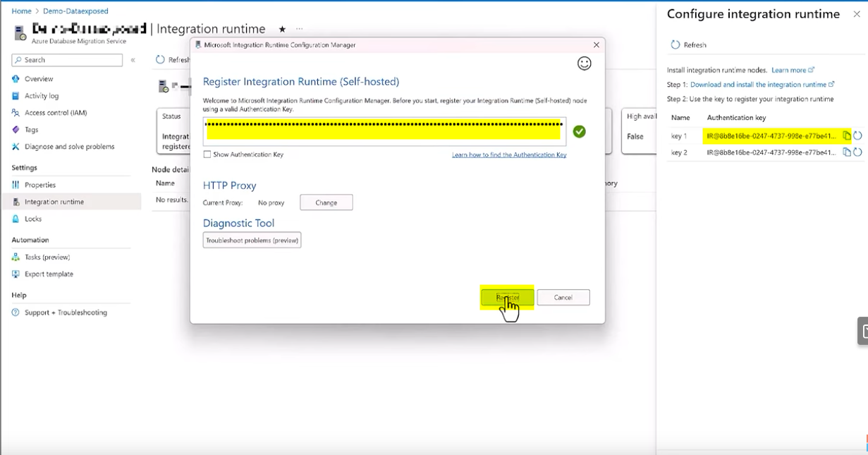The image size is (868, 455).
Task: Open Overview in the sidebar
Action: coord(39,79)
